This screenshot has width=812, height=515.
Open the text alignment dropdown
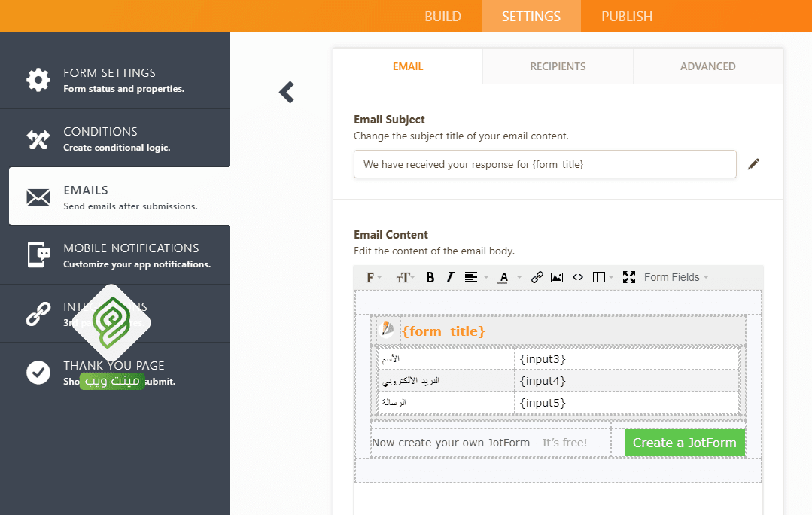click(x=476, y=277)
